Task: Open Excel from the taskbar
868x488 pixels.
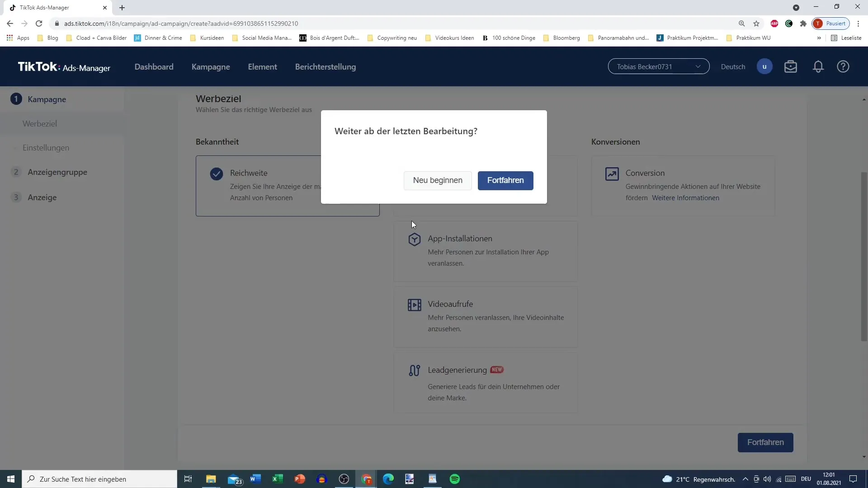Action: [x=278, y=479]
